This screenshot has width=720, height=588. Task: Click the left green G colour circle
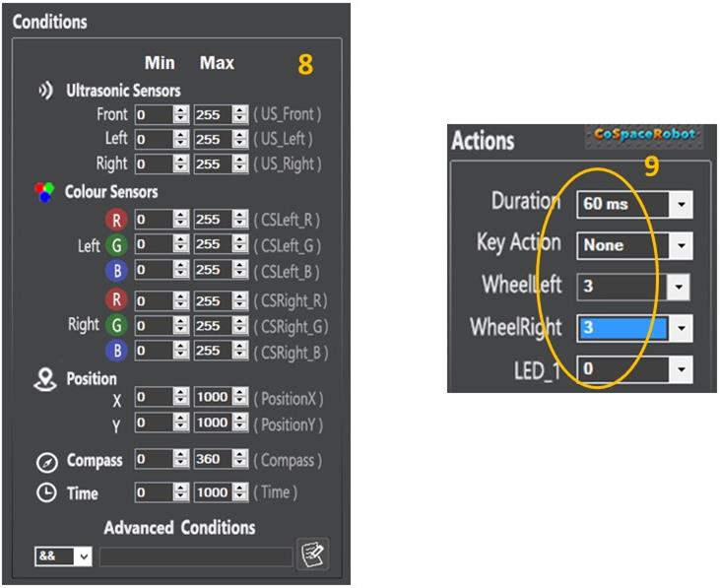(116, 244)
